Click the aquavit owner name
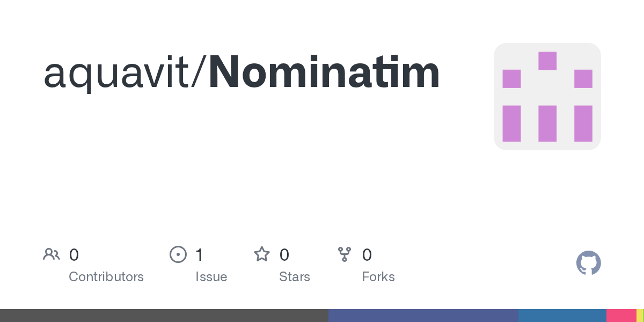644x322 pixels. pos(121,74)
